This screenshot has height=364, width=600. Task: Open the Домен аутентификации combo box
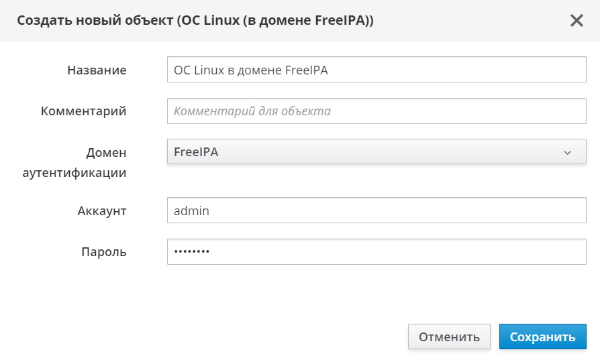tap(376, 152)
